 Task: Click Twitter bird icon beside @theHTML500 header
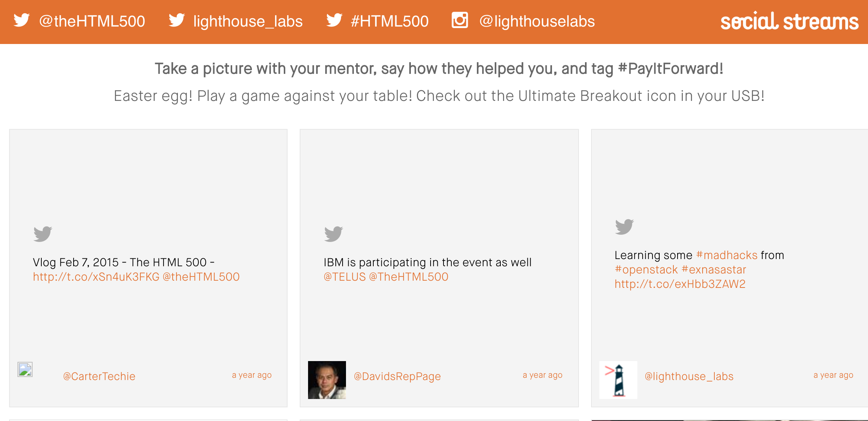pos(22,20)
